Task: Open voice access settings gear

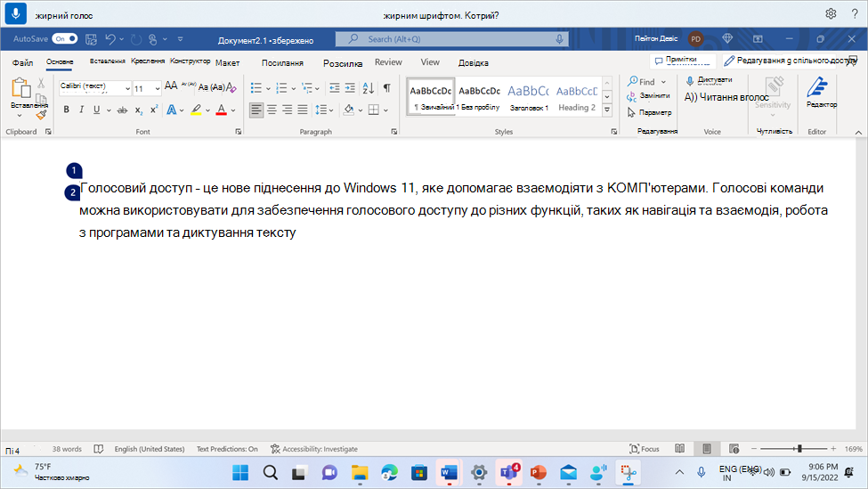Action: [831, 14]
